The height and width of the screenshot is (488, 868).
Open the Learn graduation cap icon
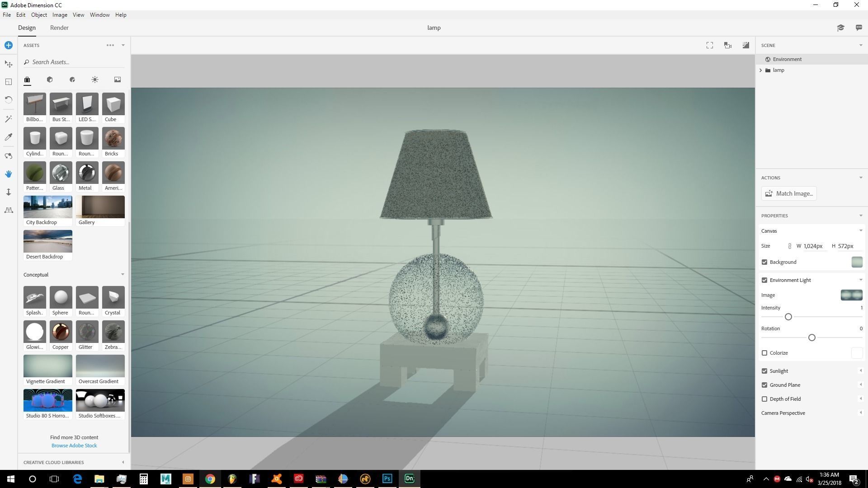[840, 28]
